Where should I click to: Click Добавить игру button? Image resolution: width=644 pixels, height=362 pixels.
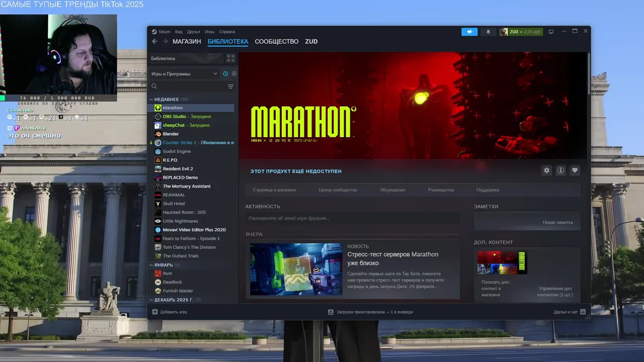pos(170,312)
